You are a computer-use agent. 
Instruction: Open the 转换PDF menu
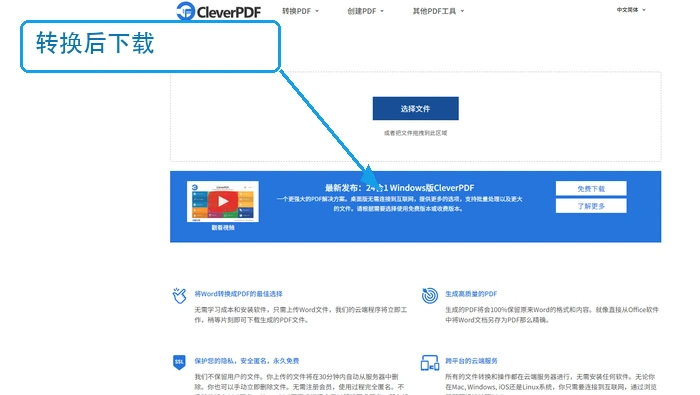(x=300, y=11)
